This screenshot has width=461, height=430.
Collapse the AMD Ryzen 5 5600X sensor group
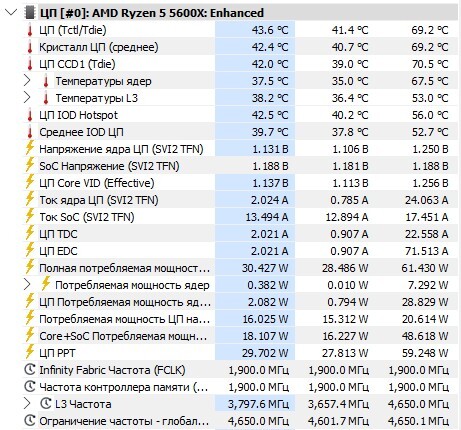[x=11, y=13]
